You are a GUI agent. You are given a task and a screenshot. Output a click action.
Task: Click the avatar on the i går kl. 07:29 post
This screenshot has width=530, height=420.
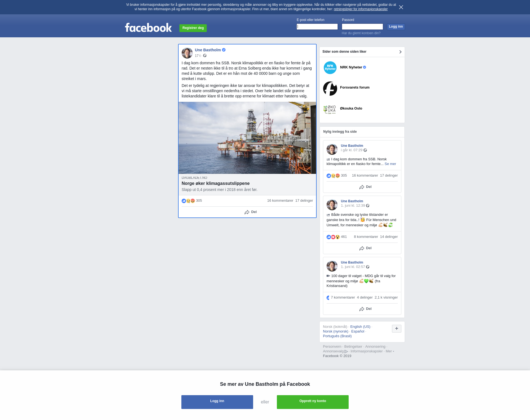pos(332,149)
